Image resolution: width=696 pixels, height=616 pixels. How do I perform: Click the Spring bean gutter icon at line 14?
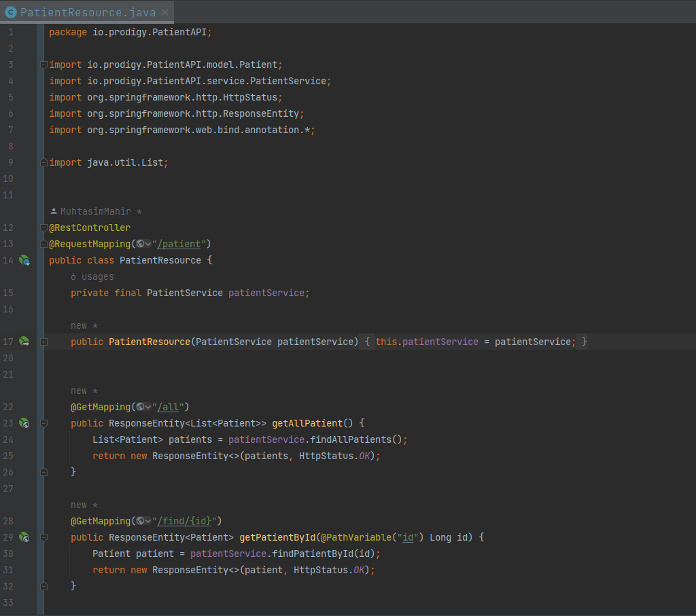[24, 260]
